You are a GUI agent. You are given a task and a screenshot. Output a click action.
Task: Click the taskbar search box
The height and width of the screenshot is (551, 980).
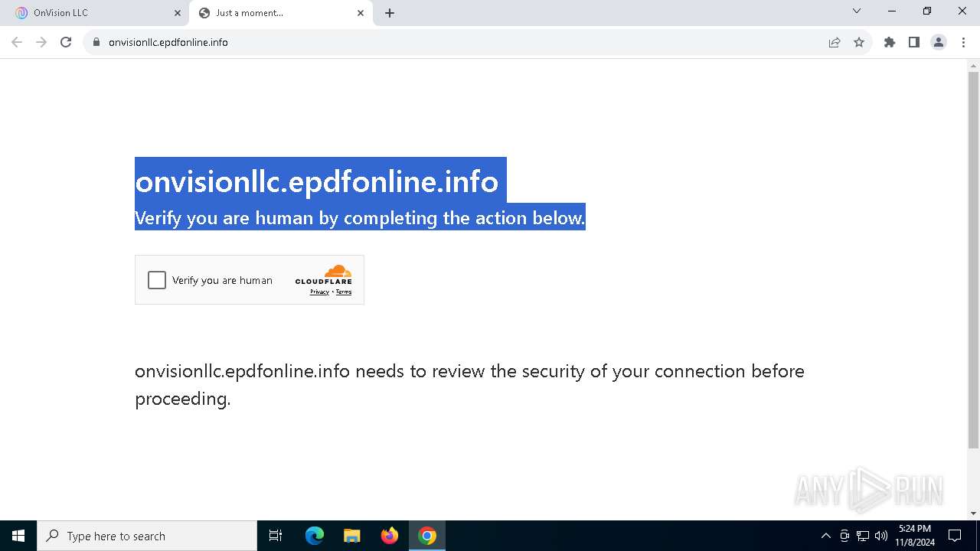[147, 536]
